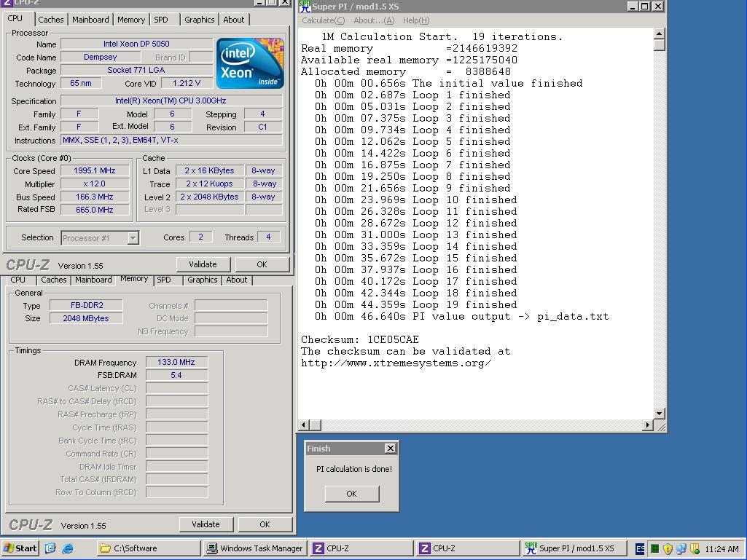Click Super PI horizontal scrollbar left arrow
The height and width of the screenshot is (560, 747).
[x=304, y=425]
